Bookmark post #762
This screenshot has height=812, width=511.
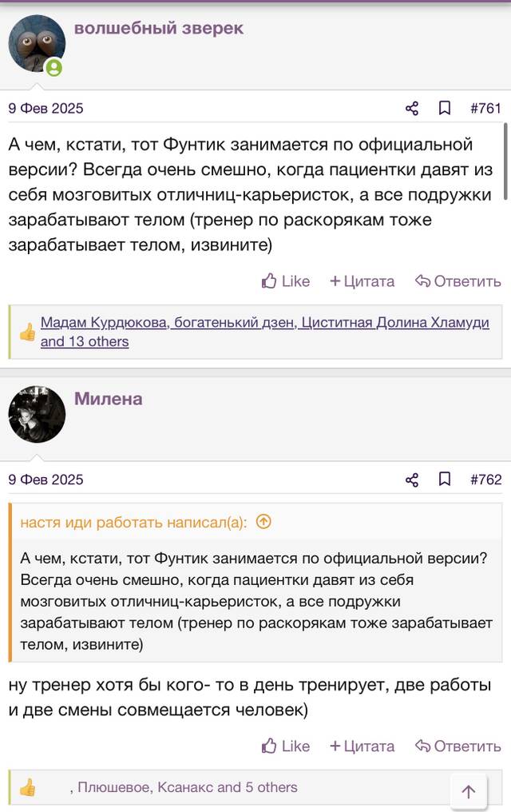444,480
